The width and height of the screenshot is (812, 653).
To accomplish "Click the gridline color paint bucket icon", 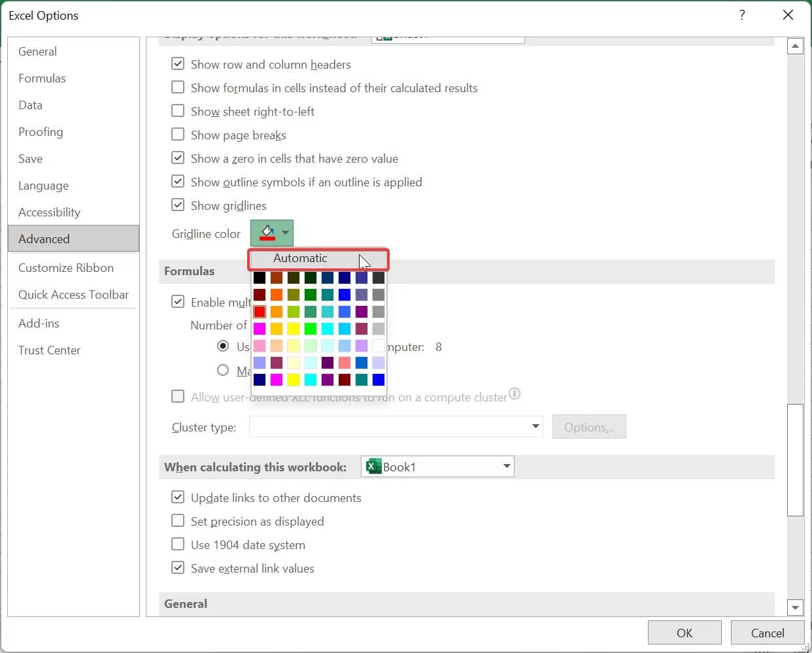I will tap(267, 233).
